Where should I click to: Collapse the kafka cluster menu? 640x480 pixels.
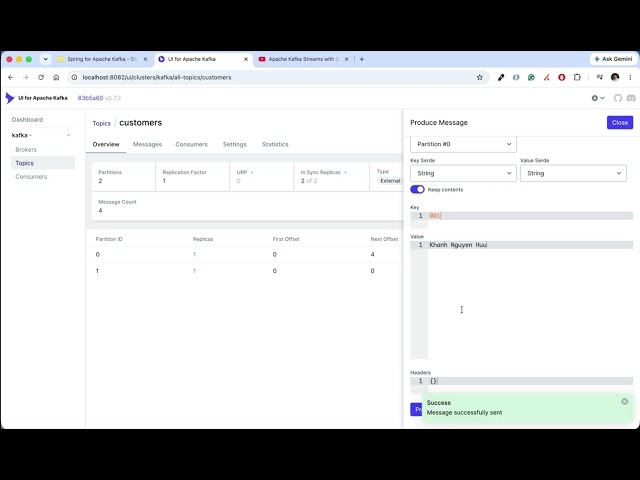point(69,135)
